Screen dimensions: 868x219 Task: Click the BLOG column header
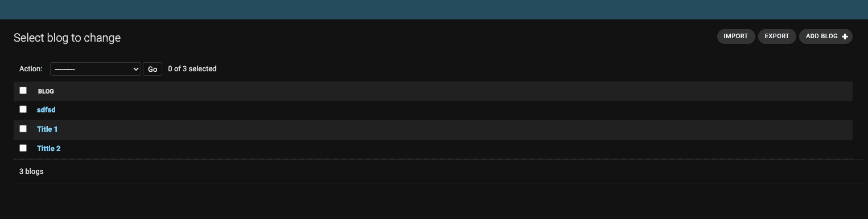tap(46, 91)
